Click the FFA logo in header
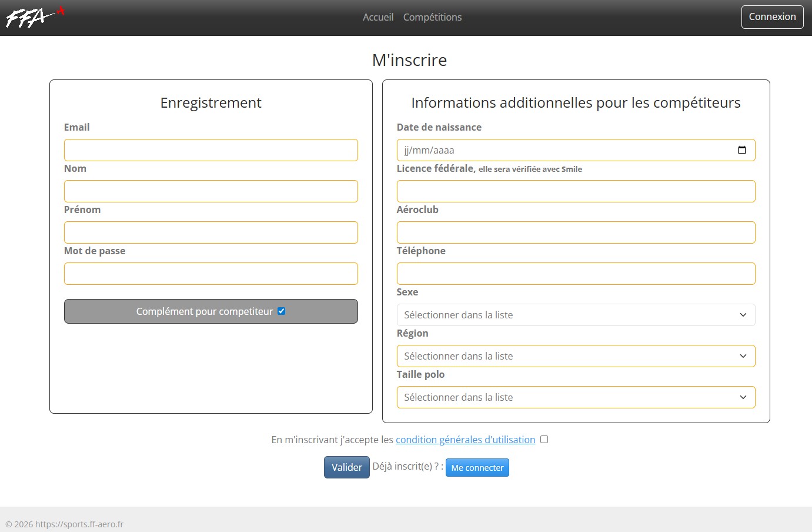 tap(34, 17)
